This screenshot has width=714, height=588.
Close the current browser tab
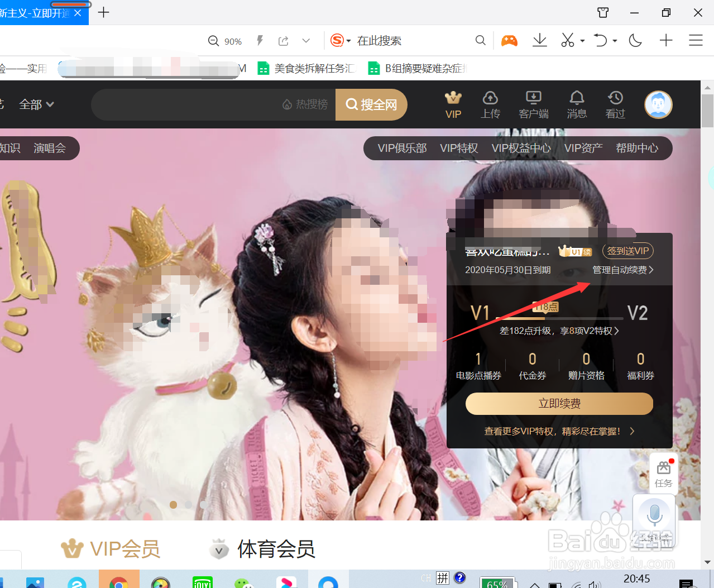tap(78, 13)
